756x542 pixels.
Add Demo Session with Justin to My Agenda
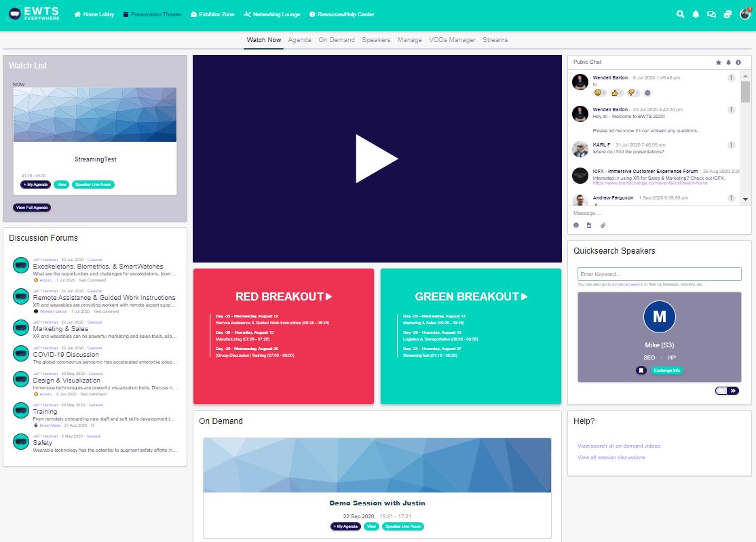click(x=345, y=526)
